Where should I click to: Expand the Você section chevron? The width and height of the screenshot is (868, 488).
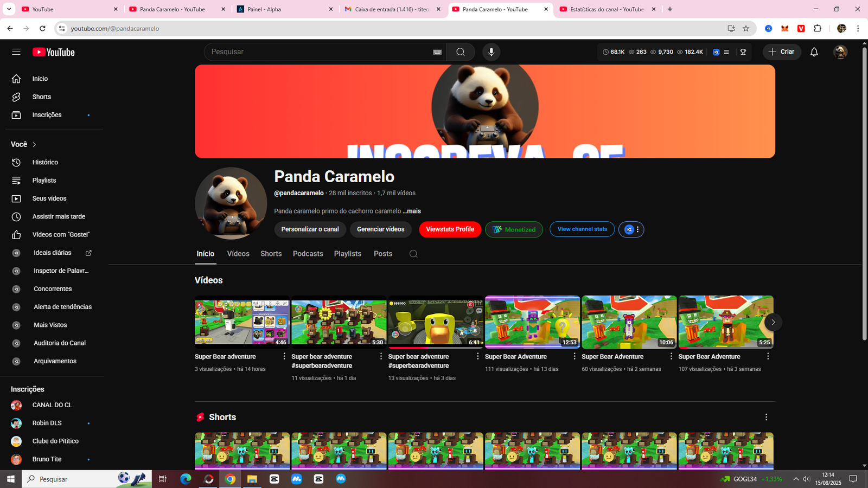coord(34,144)
